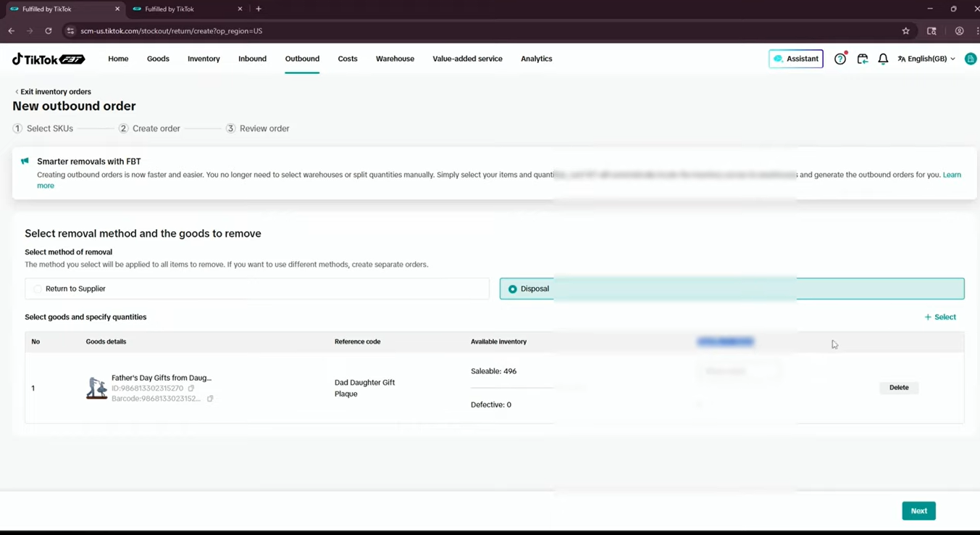Open the Costs menu

coord(348,59)
